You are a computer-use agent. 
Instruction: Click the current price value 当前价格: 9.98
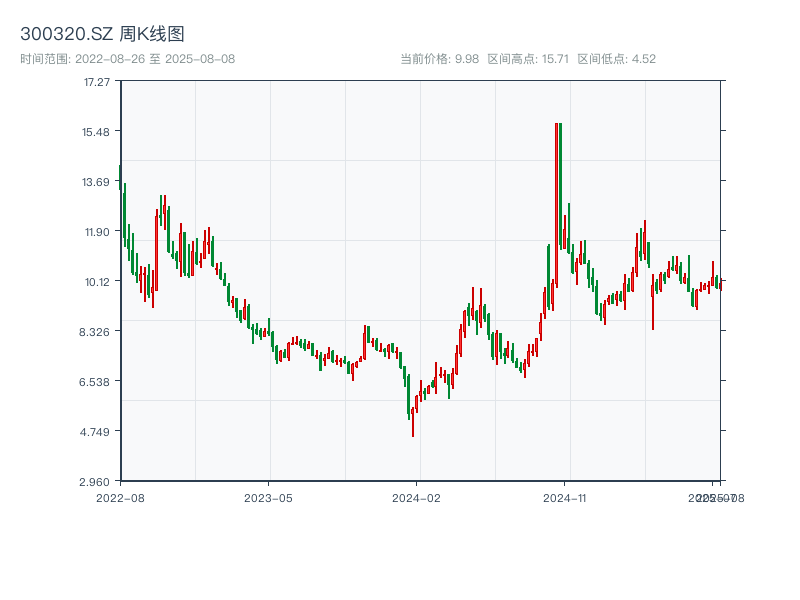pos(439,59)
